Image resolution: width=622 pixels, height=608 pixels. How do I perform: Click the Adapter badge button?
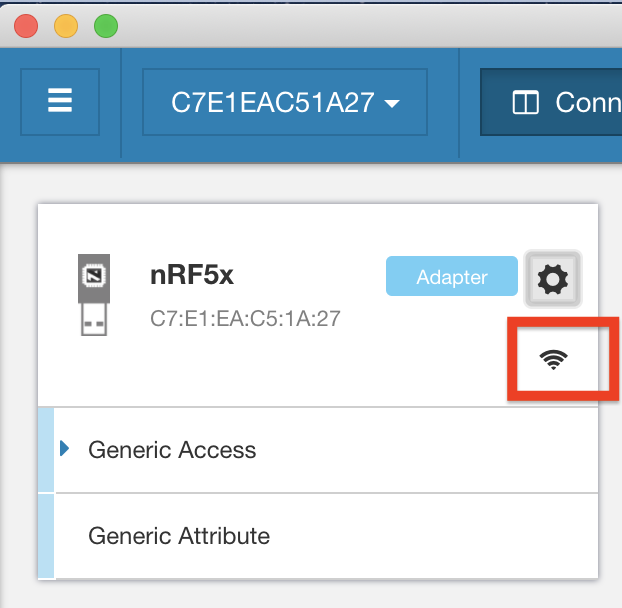pyautogui.click(x=451, y=277)
